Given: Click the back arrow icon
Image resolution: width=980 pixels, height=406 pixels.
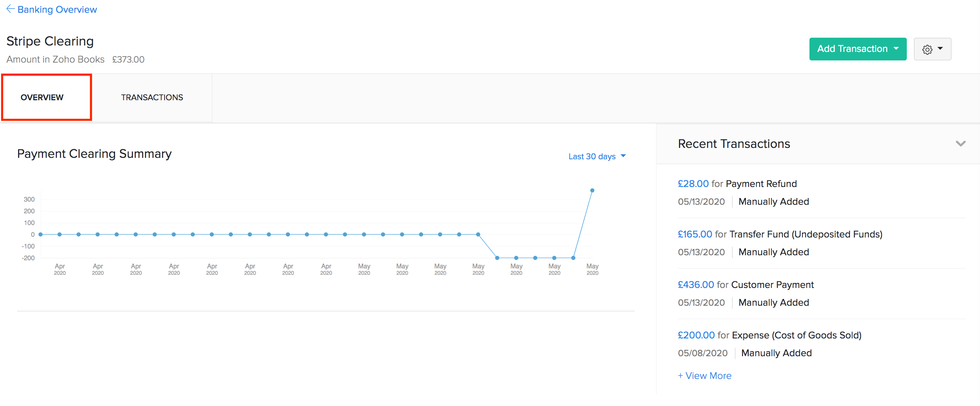Looking at the screenshot, I should tap(10, 9).
